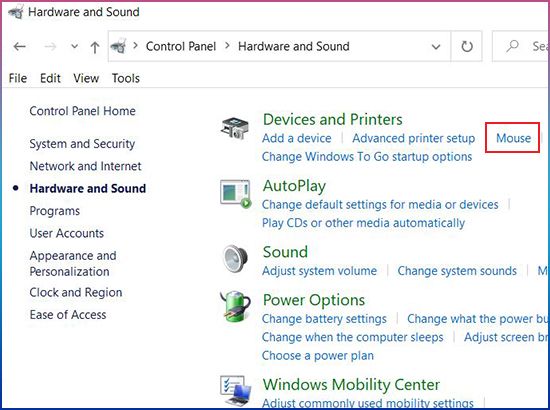Click Adjust system volume
Image resolution: width=550 pixels, height=410 pixels.
tap(320, 271)
